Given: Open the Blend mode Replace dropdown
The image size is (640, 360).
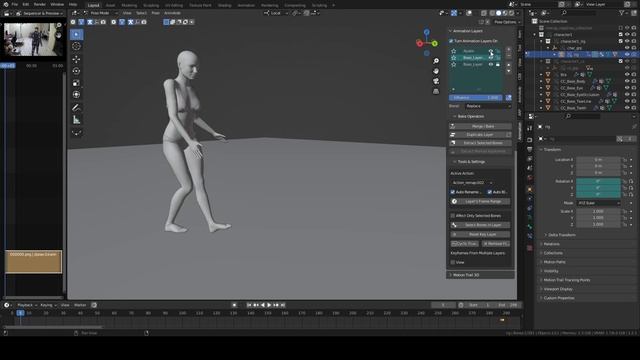Looking at the screenshot, I should point(488,106).
